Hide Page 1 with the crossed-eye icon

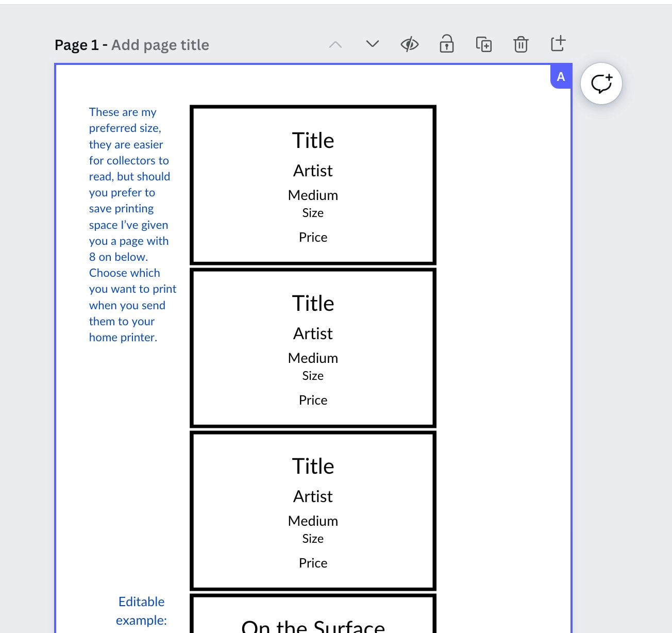(409, 44)
